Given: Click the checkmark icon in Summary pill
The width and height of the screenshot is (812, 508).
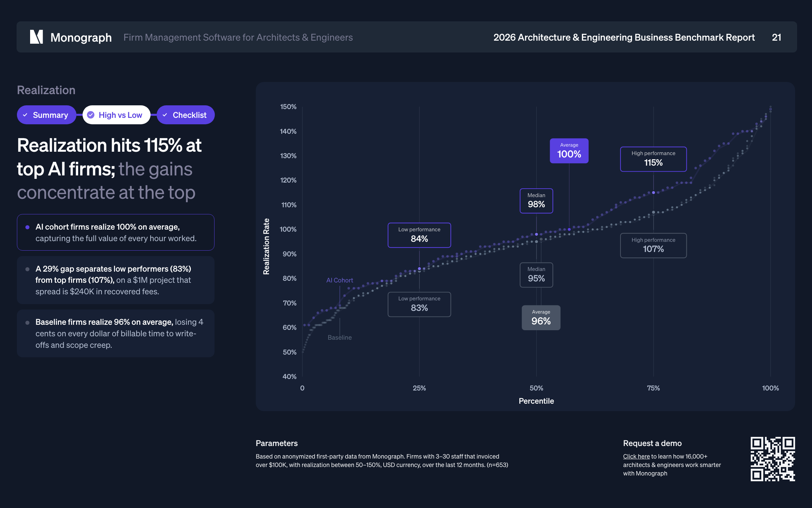Looking at the screenshot, I should [x=25, y=115].
